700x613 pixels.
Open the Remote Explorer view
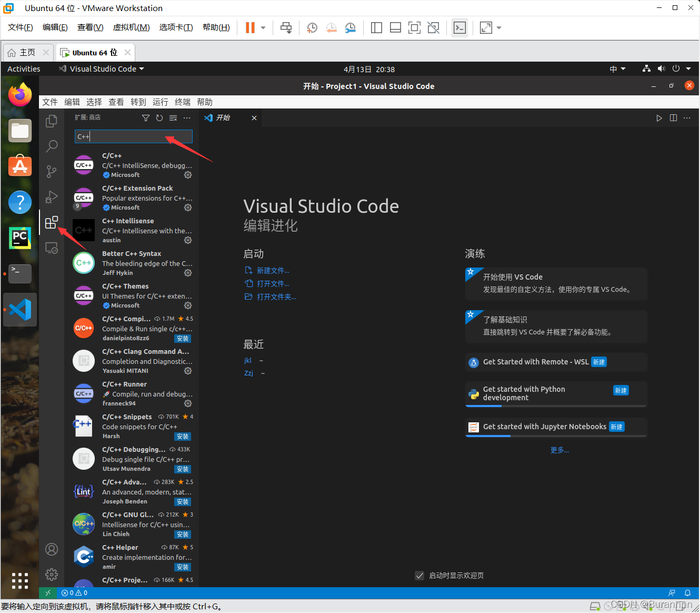click(52, 248)
